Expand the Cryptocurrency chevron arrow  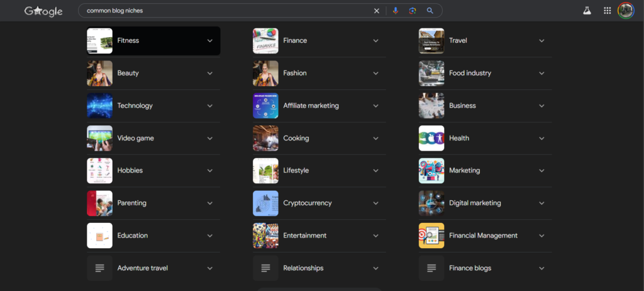[375, 203]
